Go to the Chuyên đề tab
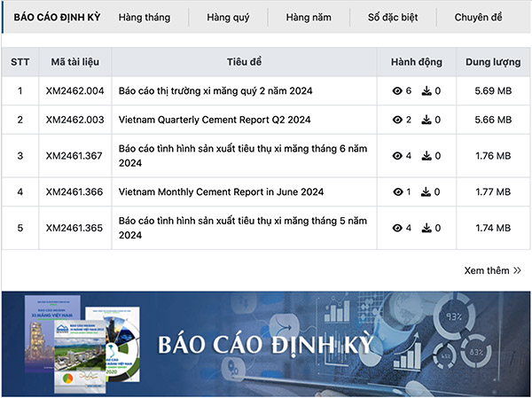The height and width of the screenshot is (398, 532). tap(478, 17)
